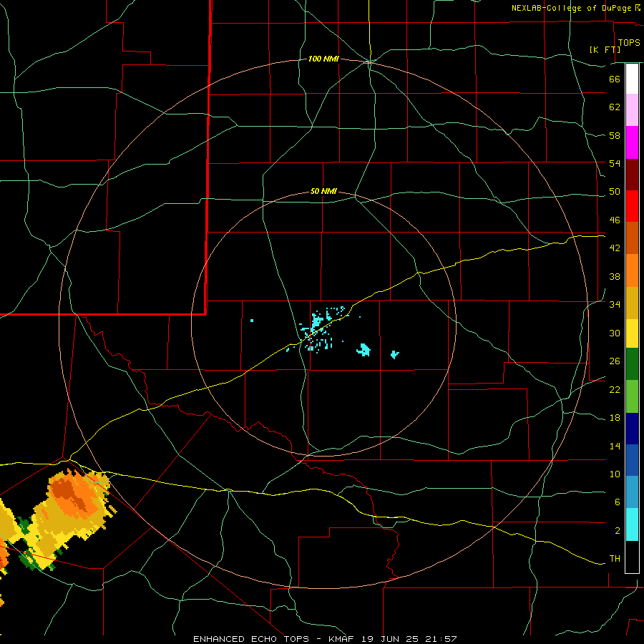Click the cyan legend swatch
Screen dimensions: 644x644
click(632, 525)
